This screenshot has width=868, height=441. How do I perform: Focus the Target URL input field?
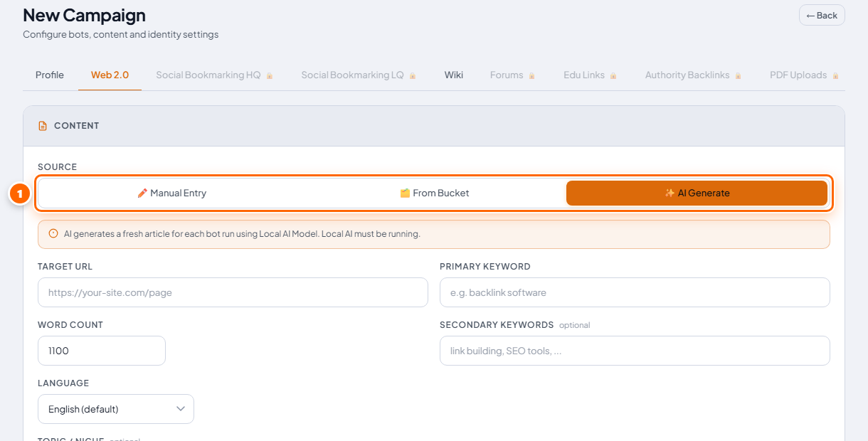pyautogui.click(x=233, y=292)
